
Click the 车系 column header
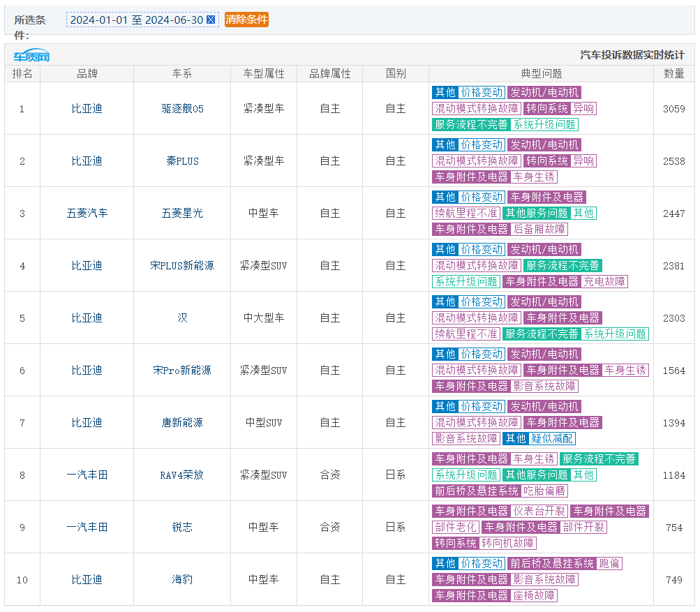click(182, 74)
